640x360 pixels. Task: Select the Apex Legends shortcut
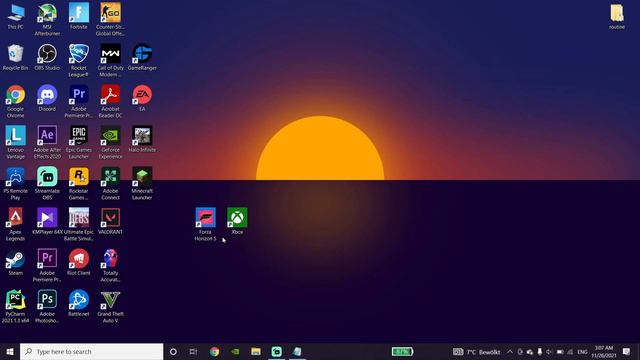[x=16, y=224]
